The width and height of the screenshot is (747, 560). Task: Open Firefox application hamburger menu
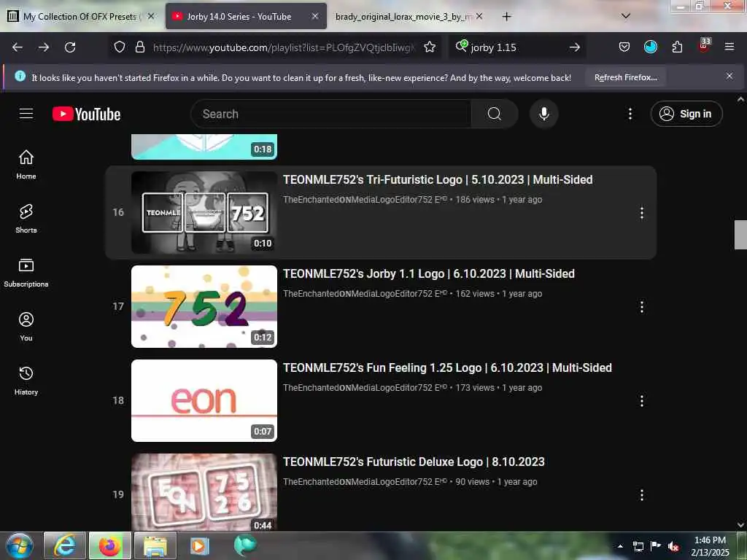point(729,47)
